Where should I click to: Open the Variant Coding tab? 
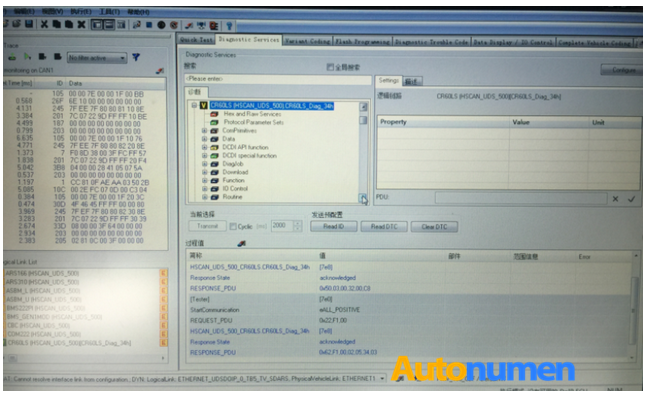(308, 41)
